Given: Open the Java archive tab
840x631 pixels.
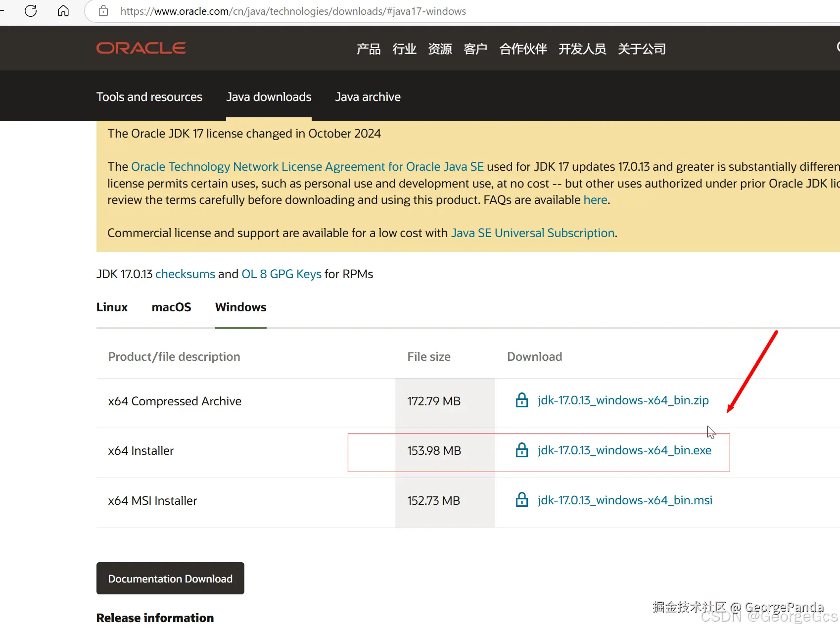Looking at the screenshot, I should coord(368,97).
